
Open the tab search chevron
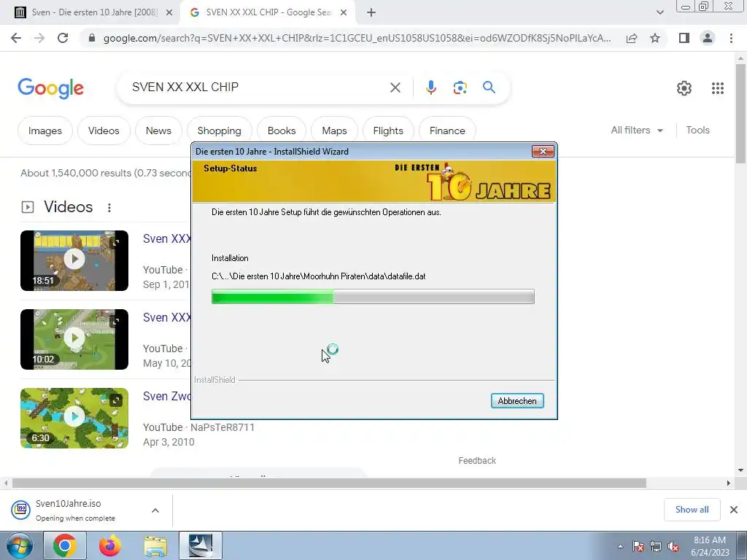[x=659, y=13]
